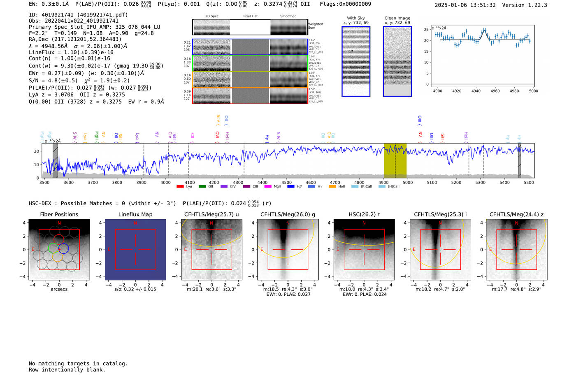Image resolution: width=576 pixels, height=392 pixels.
Task: Click the Primary Spec_Slot_IFU_AMP line
Action: 95,27
